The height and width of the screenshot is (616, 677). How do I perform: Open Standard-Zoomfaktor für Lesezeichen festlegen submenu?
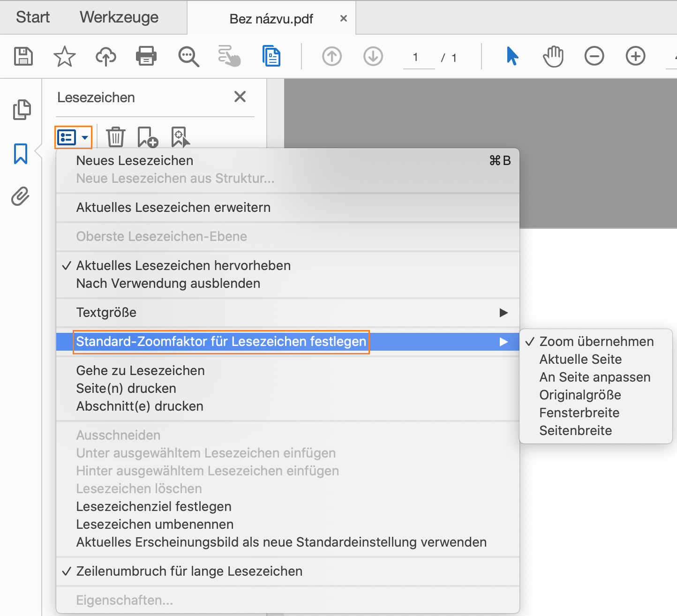click(x=288, y=341)
